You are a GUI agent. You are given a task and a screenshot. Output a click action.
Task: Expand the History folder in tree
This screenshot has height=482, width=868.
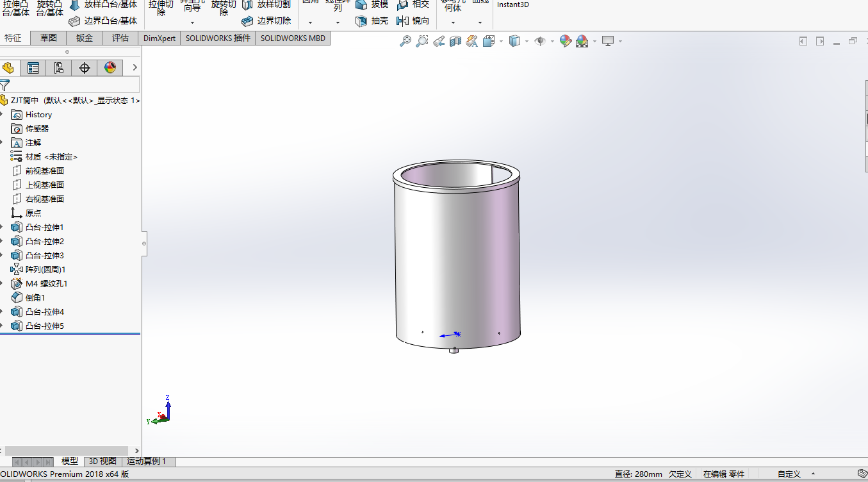pos(2,114)
